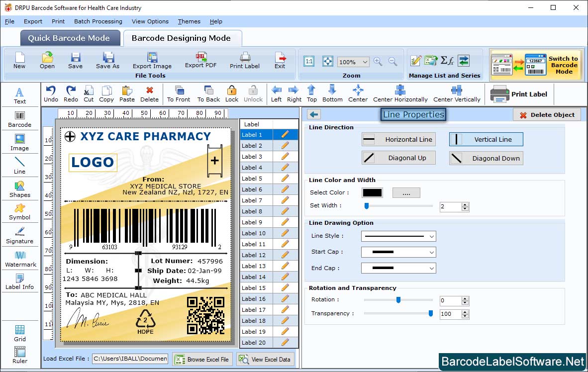Center object Horizontally
This screenshot has height=372, width=588.
pos(400,94)
